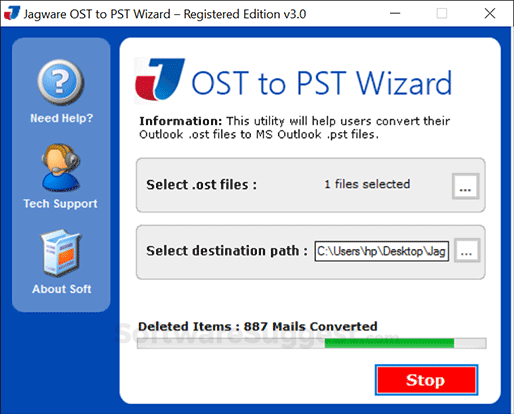Open Tech Support headset agent icon
Image resolution: width=514 pixels, height=414 pixels.
61,167
